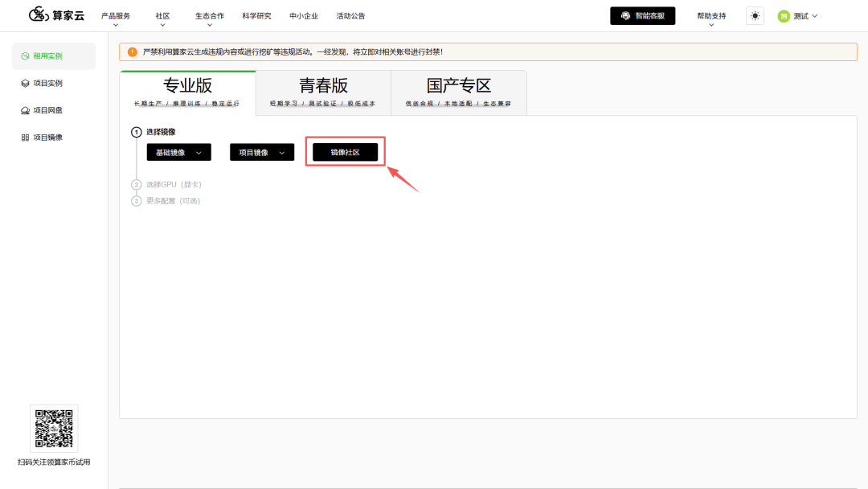This screenshot has height=489, width=868.
Task: Switch to the 国产专区 tab
Action: (x=459, y=92)
